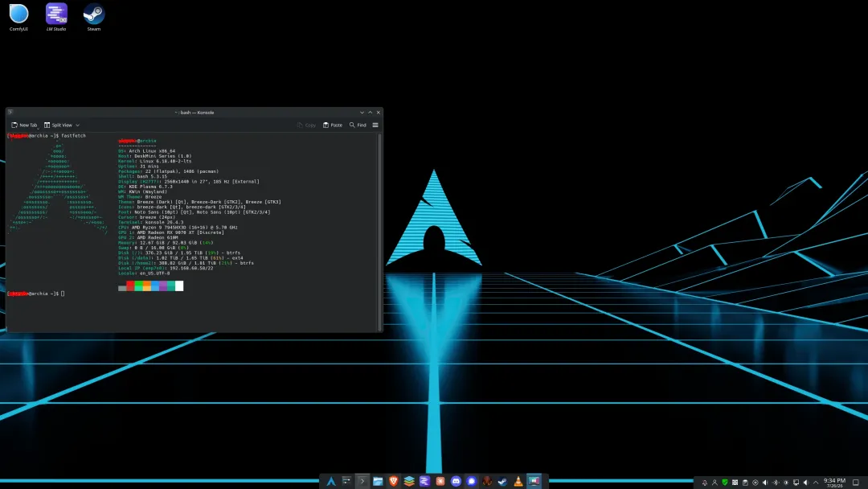This screenshot has height=489, width=868.
Task: Launch VLC media player from the taskbar
Action: point(518,481)
